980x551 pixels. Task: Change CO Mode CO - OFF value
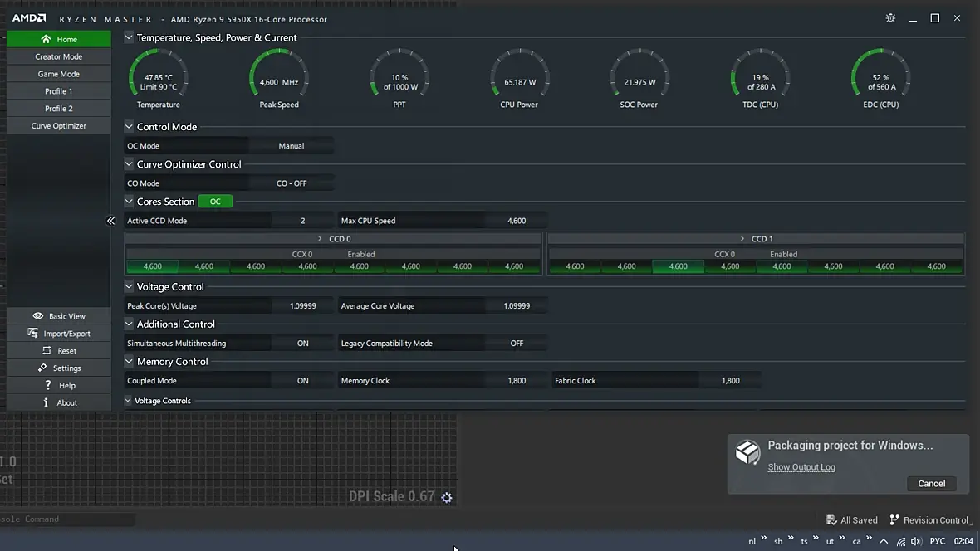pyautogui.click(x=292, y=183)
